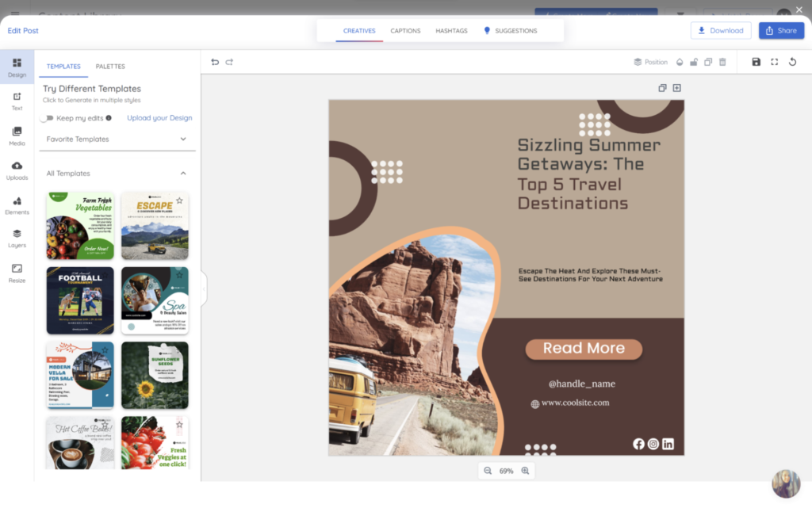
Task: Click the Download button
Action: 720,31
